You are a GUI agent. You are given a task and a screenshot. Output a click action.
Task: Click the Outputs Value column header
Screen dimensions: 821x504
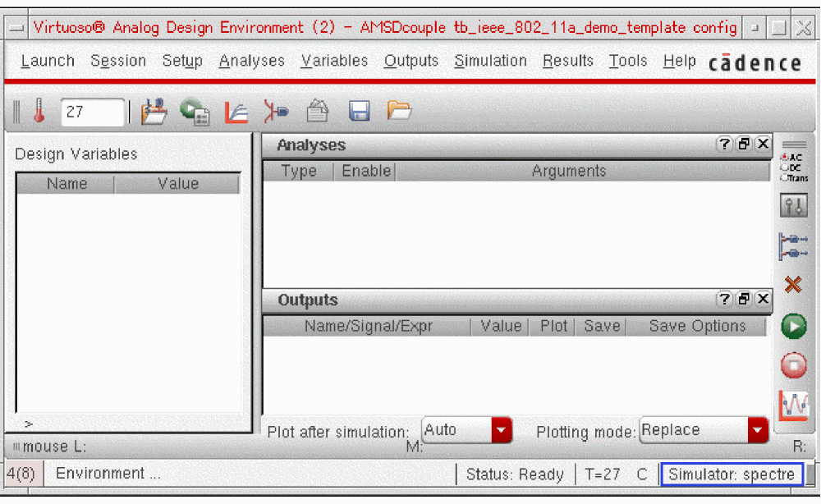(501, 326)
